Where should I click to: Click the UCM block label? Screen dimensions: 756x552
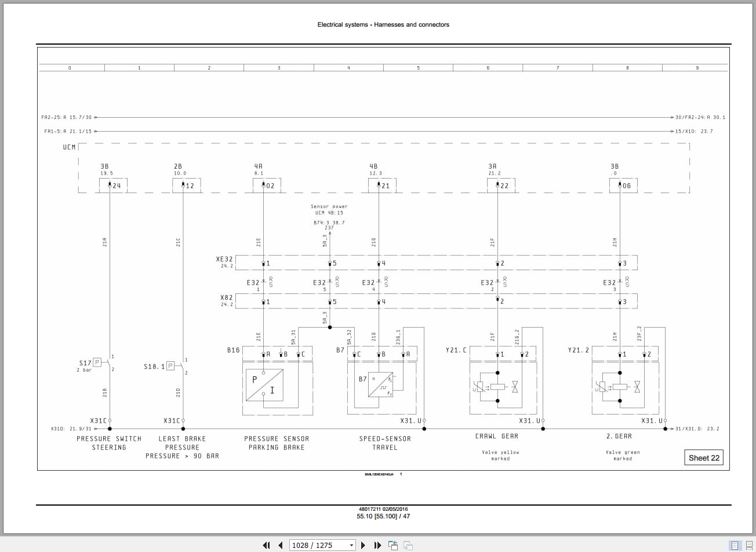[69, 147]
